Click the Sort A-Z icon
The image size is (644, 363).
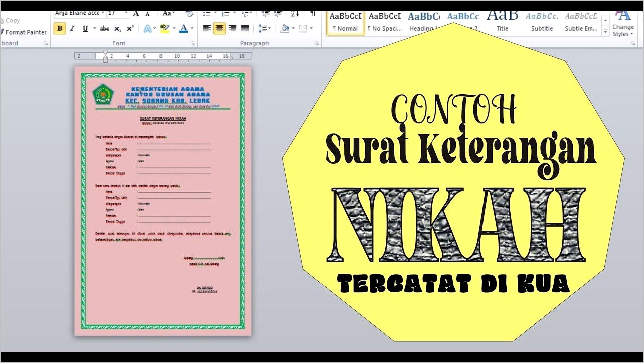point(295,13)
